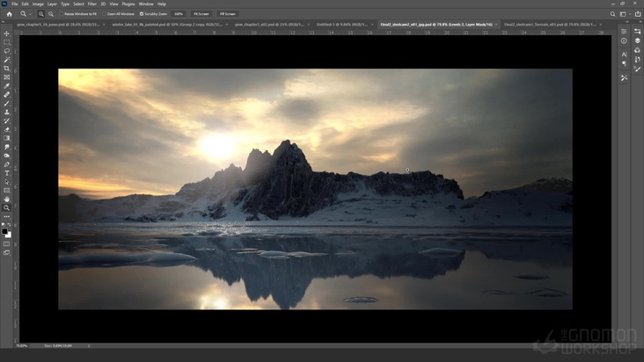Select the Path Selection tool
644x362 pixels.
pyautogui.click(x=6, y=182)
